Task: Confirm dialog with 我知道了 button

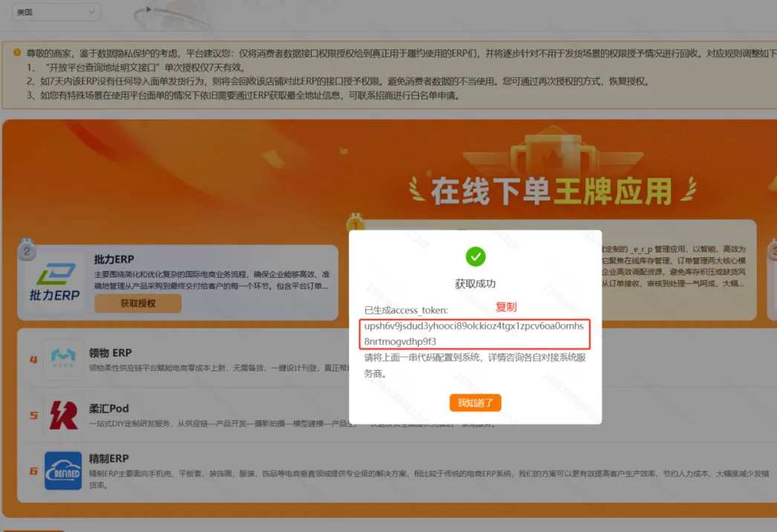Action: pyautogui.click(x=475, y=403)
